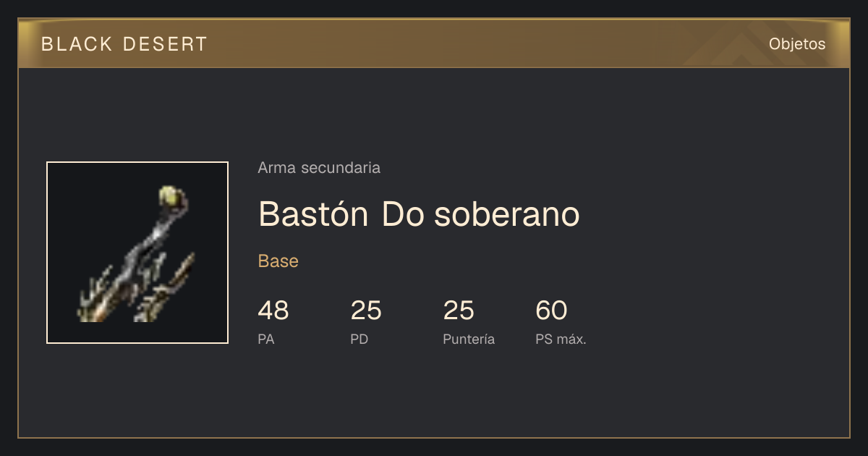Click the PA stat label
The image size is (868, 456).
pos(266,339)
